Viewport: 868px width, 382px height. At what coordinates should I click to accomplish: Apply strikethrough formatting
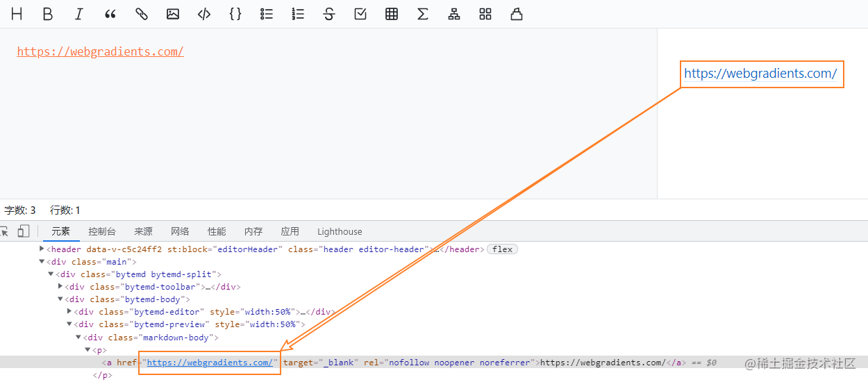pyautogui.click(x=329, y=14)
